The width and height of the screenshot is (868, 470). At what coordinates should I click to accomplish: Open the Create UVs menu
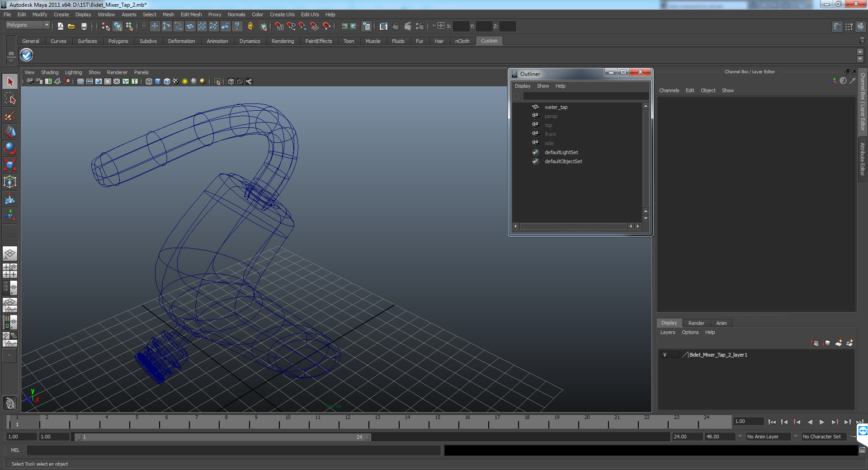coord(282,14)
